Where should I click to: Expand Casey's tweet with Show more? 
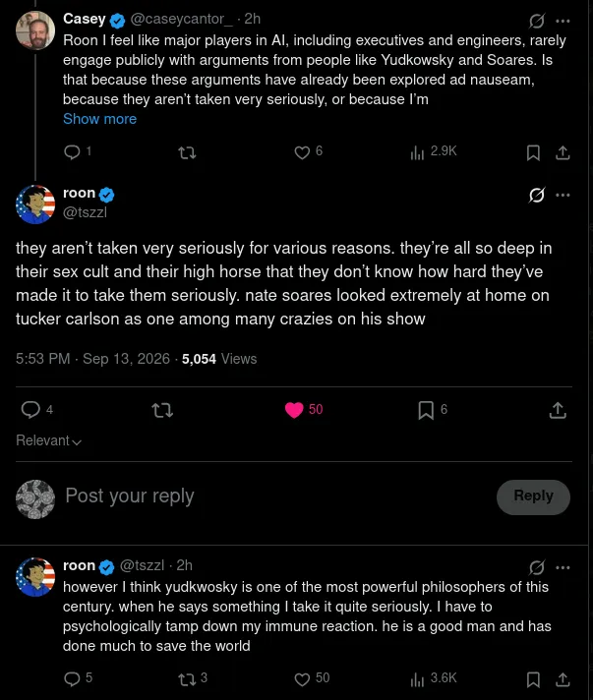99,119
